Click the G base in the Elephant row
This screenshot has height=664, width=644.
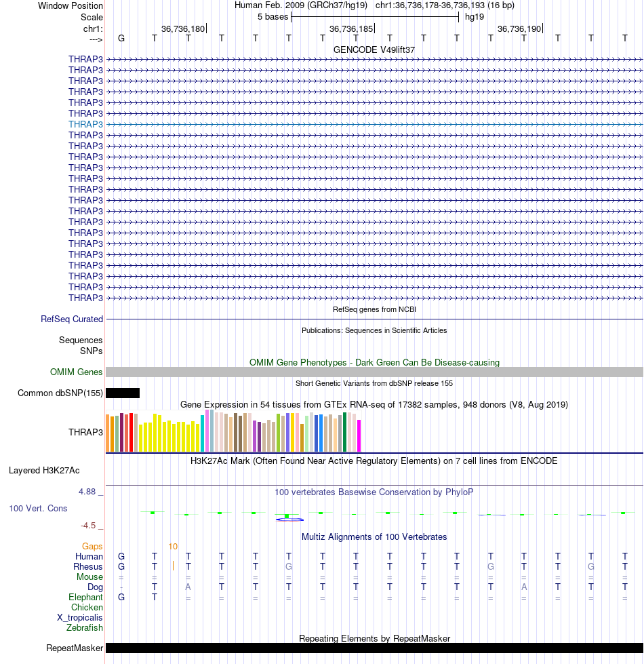pyautogui.click(x=121, y=597)
